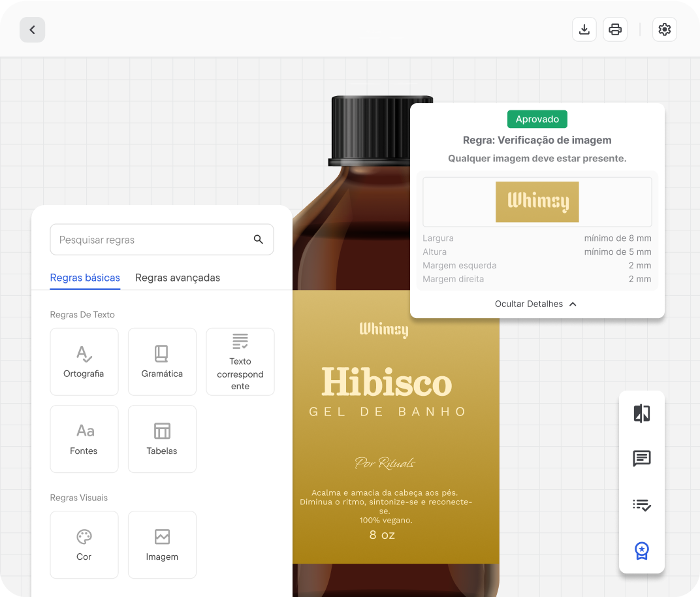Click the Whimsy logo image preview
Image resolution: width=700 pixels, height=597 pixels.
(537, 202)
